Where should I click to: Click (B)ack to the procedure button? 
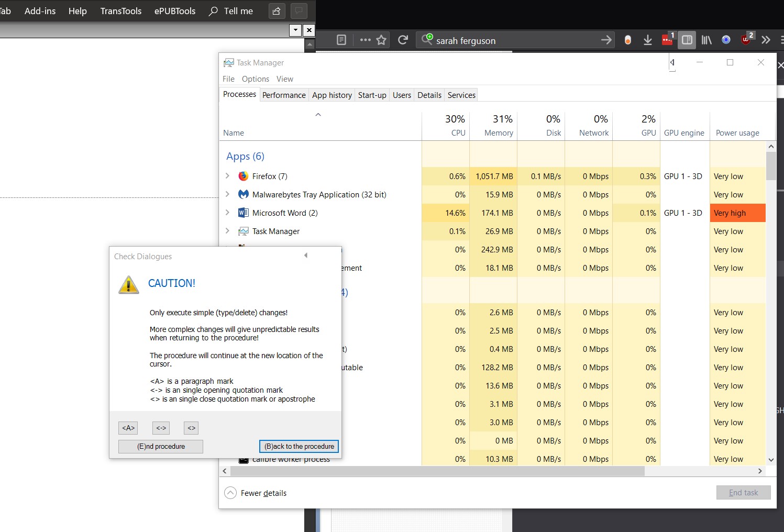pyautogui.click(x=299, y=447)
